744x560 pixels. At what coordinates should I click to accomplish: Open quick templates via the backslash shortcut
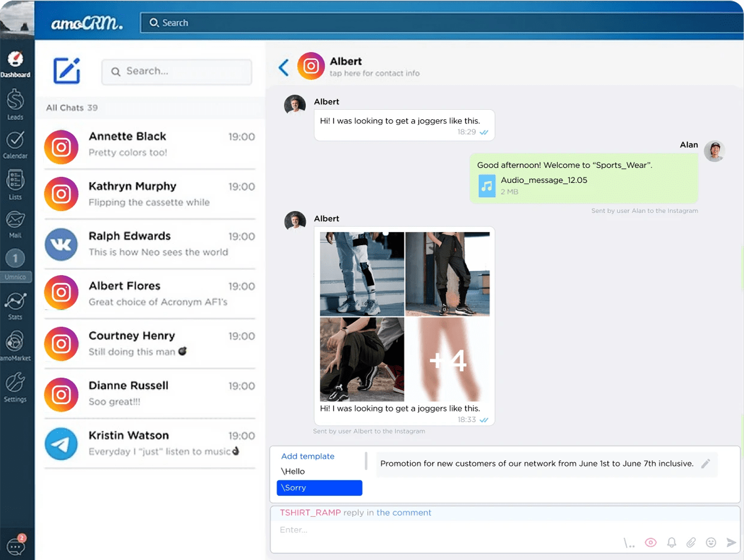click(x=629, y=542)
